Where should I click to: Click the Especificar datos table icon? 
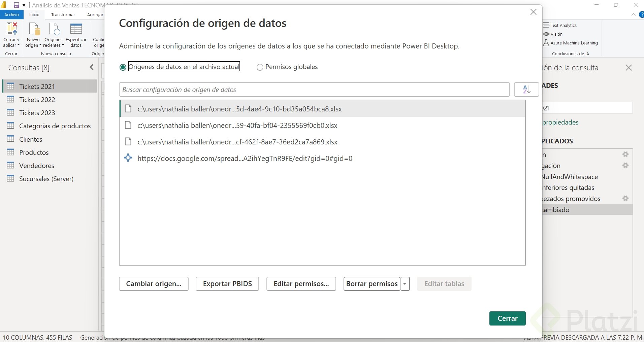click(76, 29)
